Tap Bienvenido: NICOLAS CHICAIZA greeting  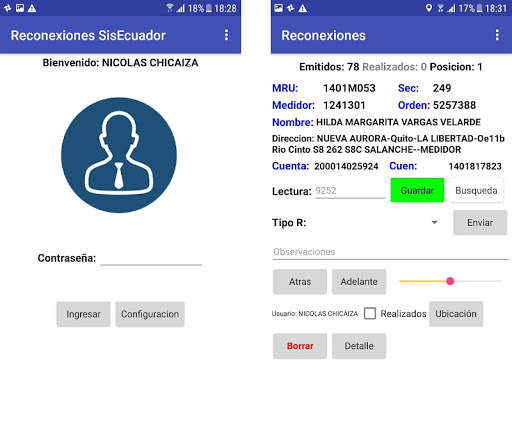120,63
